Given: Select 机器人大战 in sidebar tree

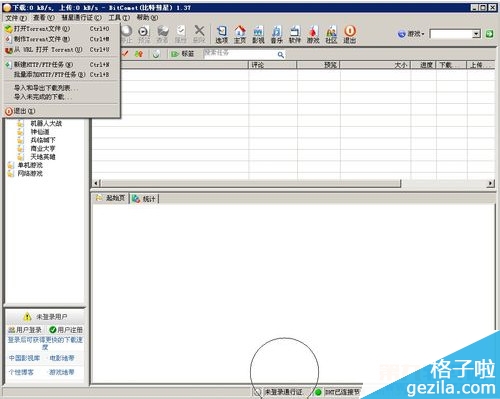Looking at the screenshot, I should point(46,123).
